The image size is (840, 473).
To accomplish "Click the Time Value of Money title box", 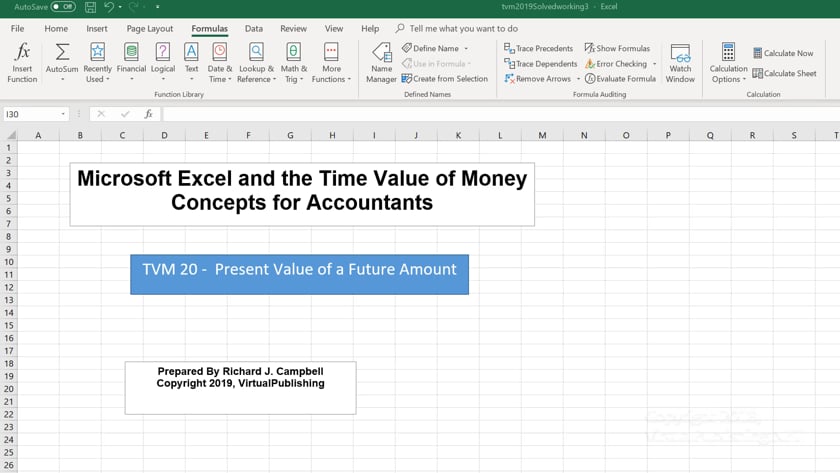I will pos(302,194).
